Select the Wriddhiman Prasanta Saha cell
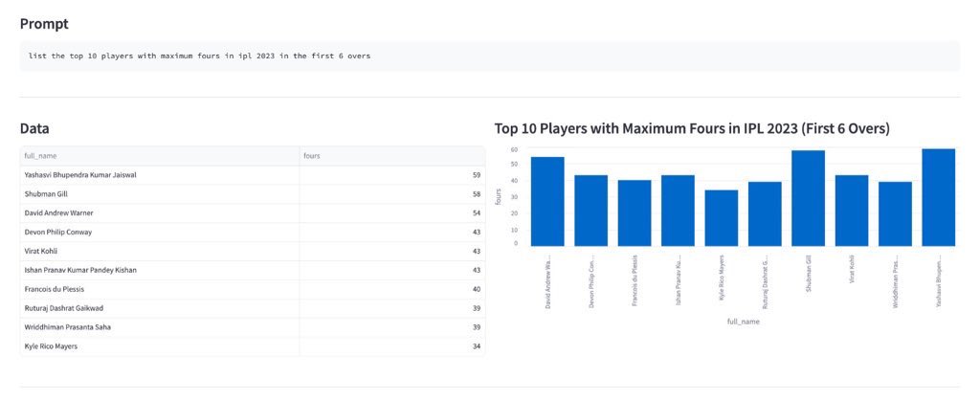 pos(160,327)
